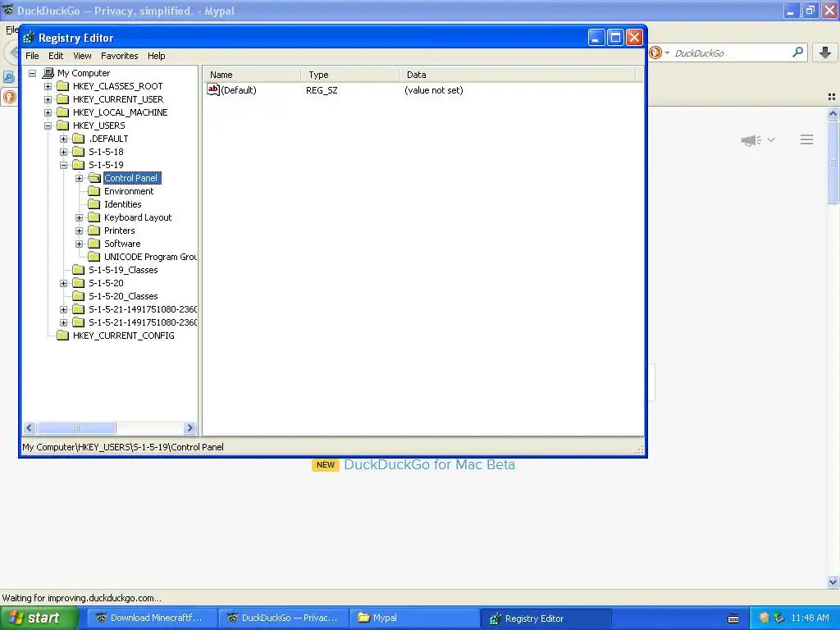Click the .DEFAULT folder icon
Screen dimensions: 840x630
pyautogui.click(x=79, y=138)
